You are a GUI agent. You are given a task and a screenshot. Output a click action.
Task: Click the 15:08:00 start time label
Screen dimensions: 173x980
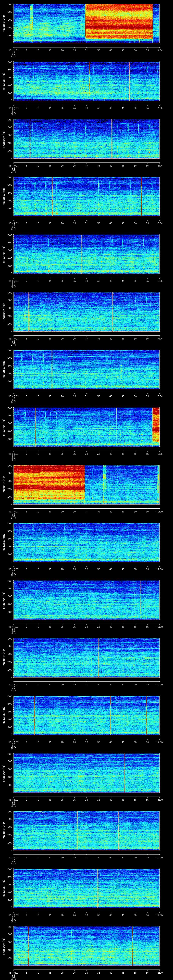tap(14, 454)
